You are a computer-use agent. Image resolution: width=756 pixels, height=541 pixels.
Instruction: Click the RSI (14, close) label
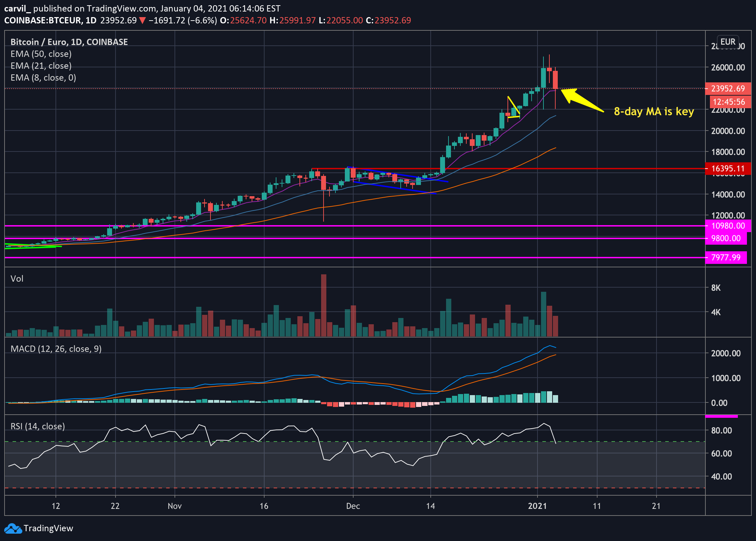38,427
